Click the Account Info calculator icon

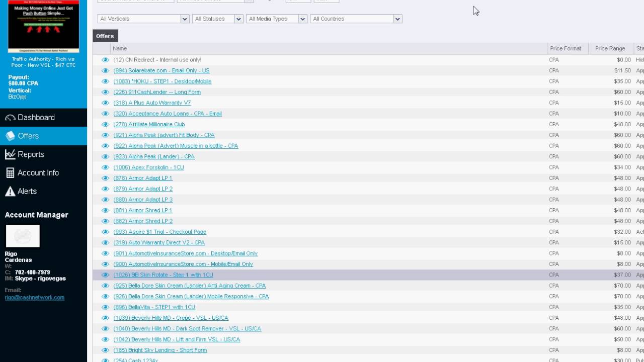10,173
